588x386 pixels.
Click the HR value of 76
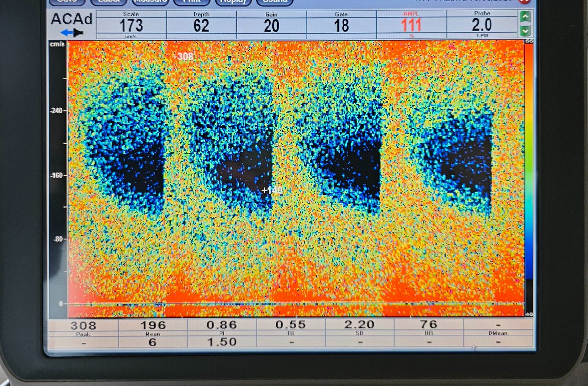pos(429,324)
